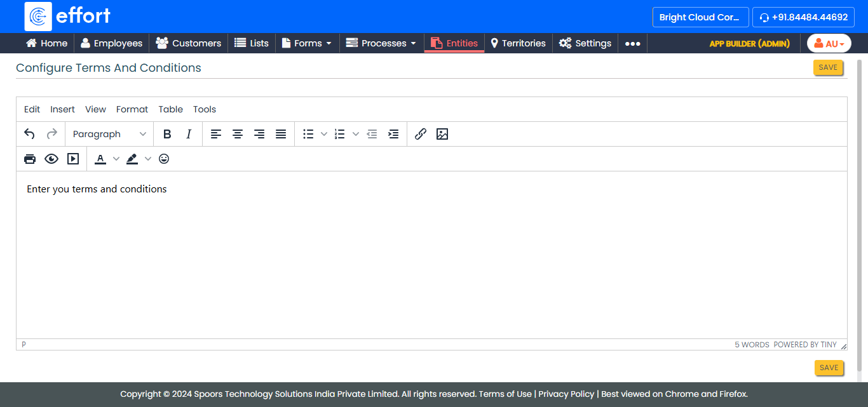Viewport: 868px width, 407px height.
Task: Click the top SAVE button
Action: tap(827, 67)
